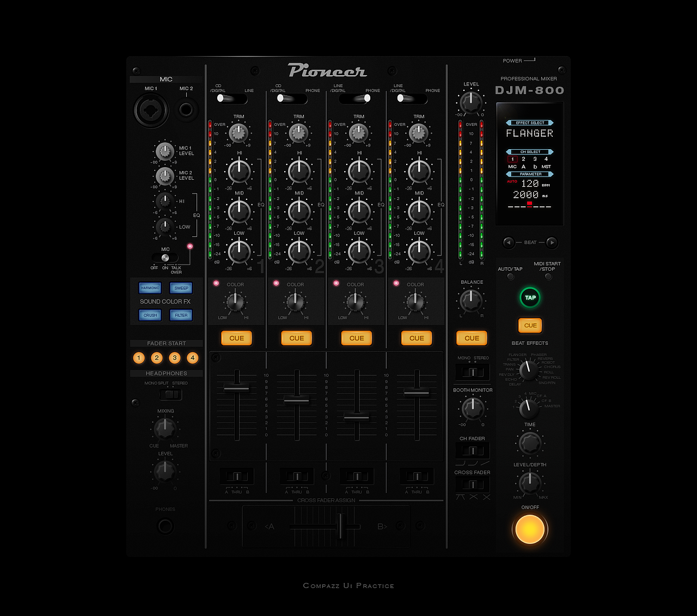Click the channel 1 TRIM knob
Viewport: 697px width, 616px height.
click(239, 132)
